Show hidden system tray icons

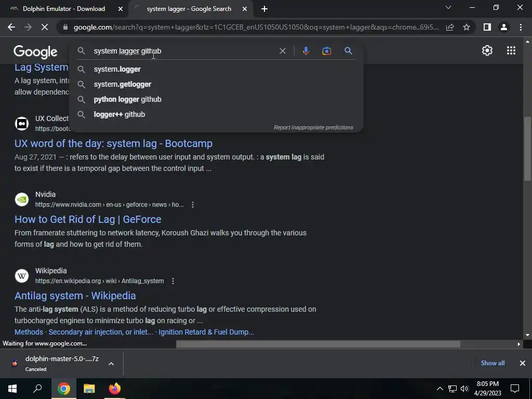[x=440, y=389]
